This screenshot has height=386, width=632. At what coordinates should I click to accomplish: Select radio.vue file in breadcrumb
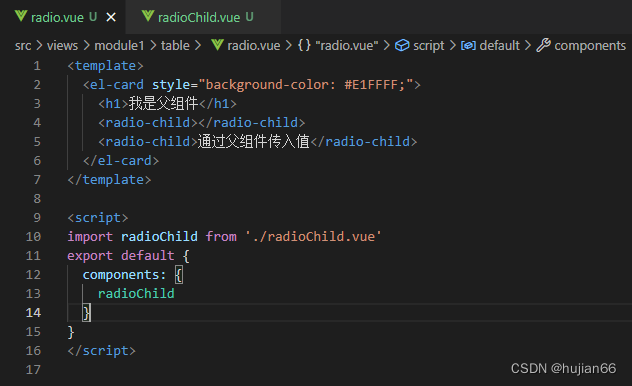tap(254, 46)
